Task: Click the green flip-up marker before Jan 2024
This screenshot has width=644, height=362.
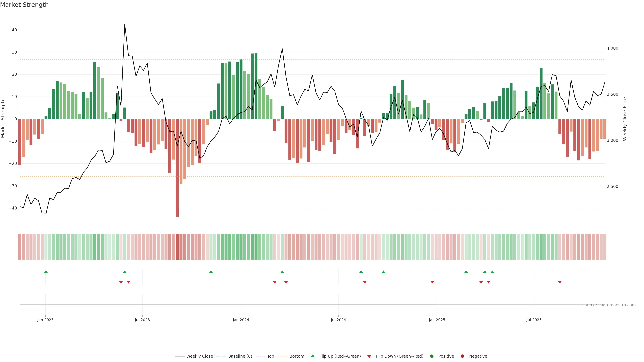Action: [211, 272]
